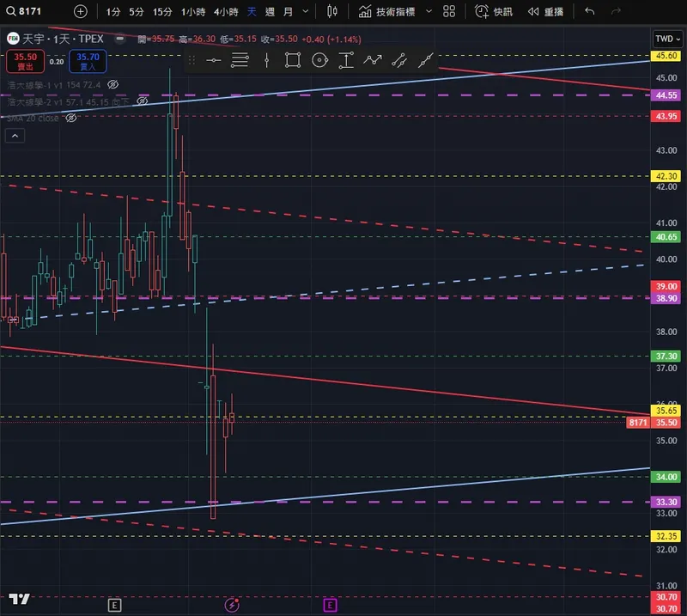Open the lightning event marker on timeline
Screen dimensions: 687x616
[232, 605]
